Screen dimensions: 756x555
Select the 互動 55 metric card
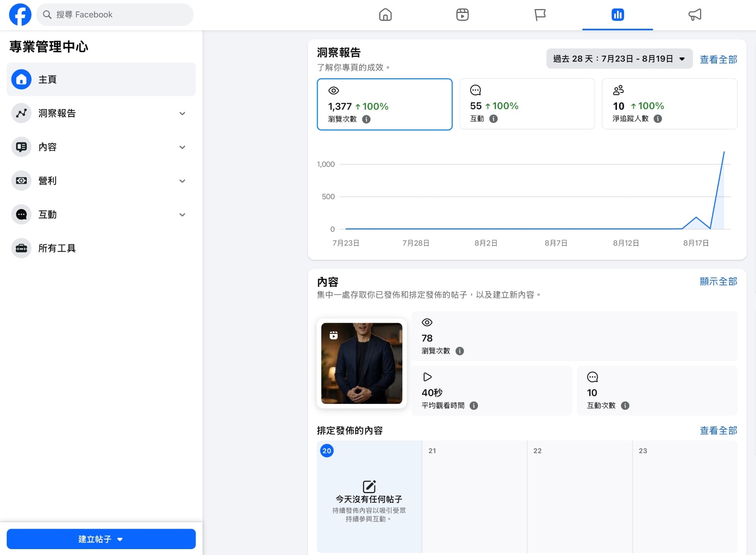[x=527, y=104]
